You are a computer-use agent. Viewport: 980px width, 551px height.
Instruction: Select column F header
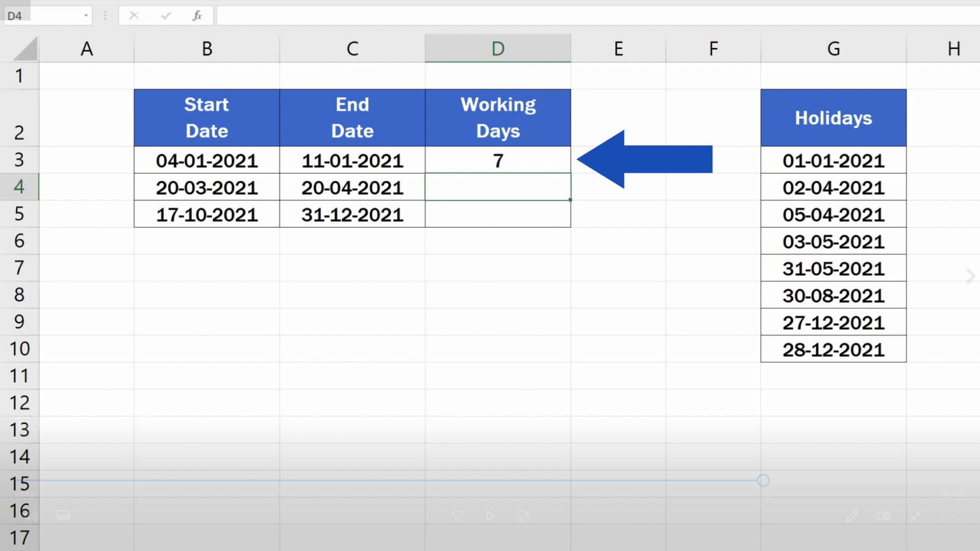(713, 48)
